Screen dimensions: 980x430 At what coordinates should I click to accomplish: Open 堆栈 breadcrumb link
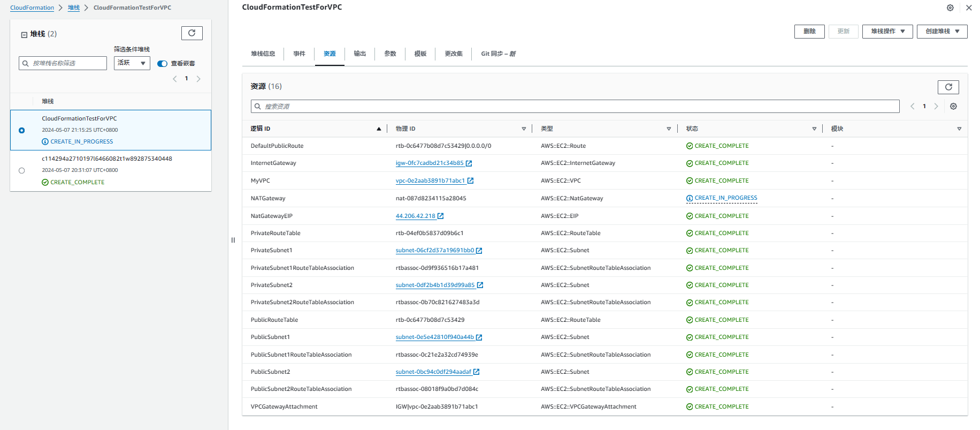pos(74,8)
